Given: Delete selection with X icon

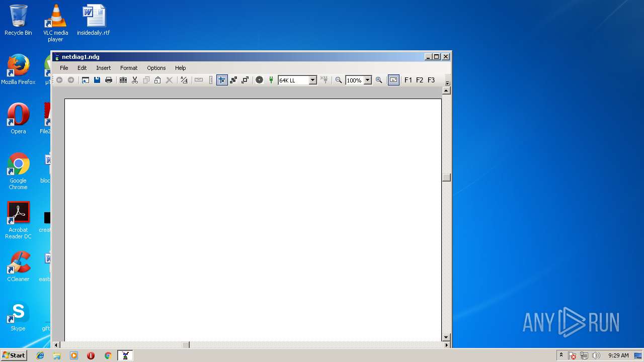Looking at the screenshot, I should click(x=170, y=80).
